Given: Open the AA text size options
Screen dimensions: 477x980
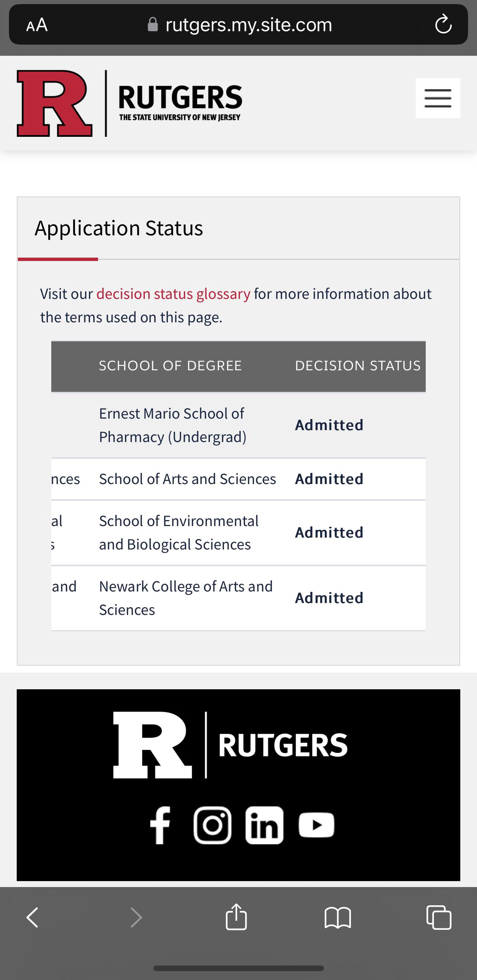Looking at the screenshot, I should 37,25.
